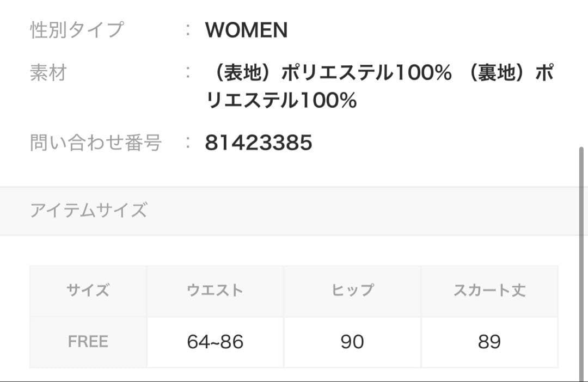588x382 pixels.
Task: Click the （表地）ポリエステル100% outer fabric text
Action: 328,73
